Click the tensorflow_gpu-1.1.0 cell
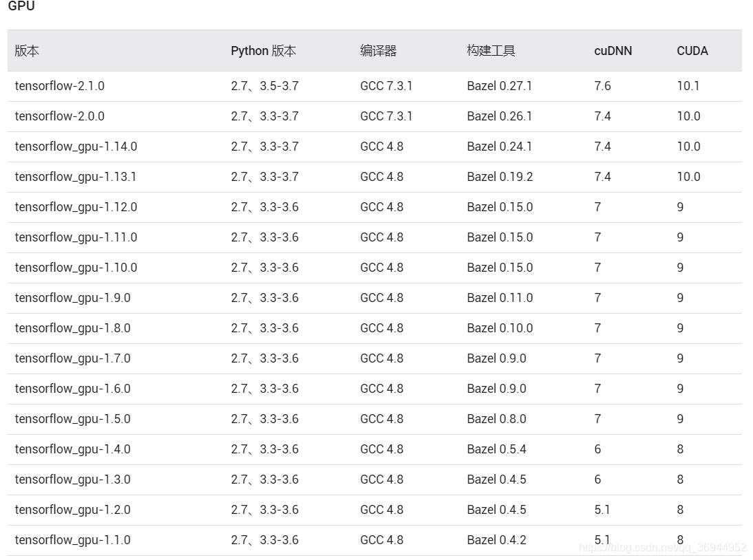This screenshot has width=753, height=560. [x=72, y=539]
